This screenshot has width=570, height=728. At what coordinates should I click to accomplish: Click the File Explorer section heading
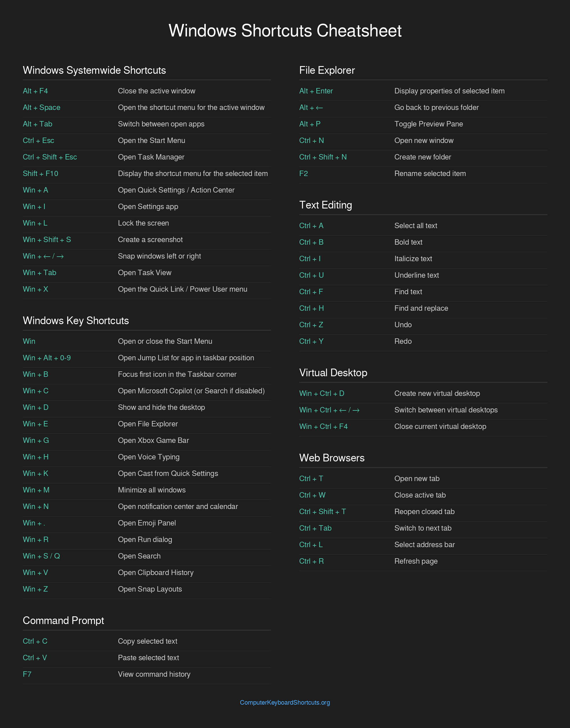tap(327, 70)
